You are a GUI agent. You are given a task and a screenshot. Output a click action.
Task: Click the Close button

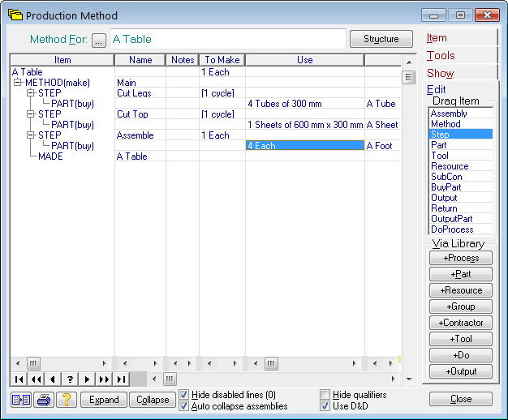(461, 399)
